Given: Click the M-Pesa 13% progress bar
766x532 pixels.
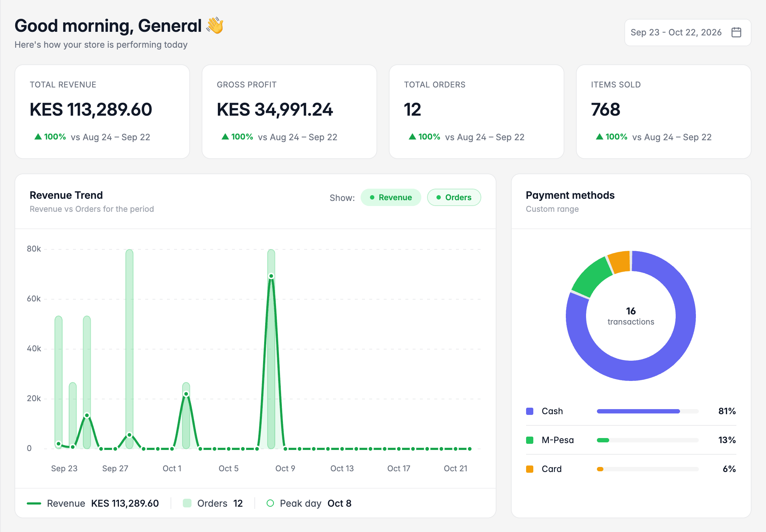Looking at the screenshot, I should pos(647,440).
